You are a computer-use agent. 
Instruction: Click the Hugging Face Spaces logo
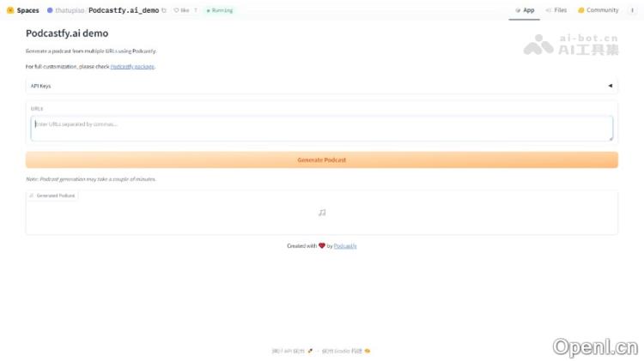pyautogui.click(x=9, y=10)
